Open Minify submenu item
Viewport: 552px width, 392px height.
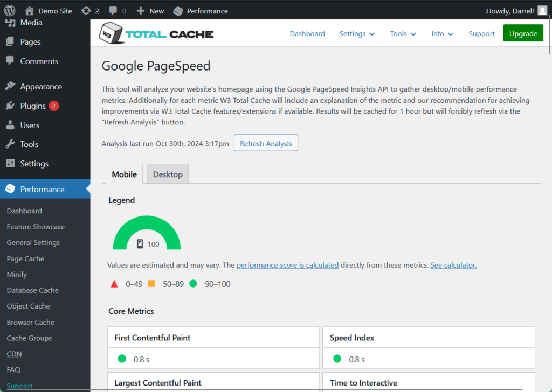click(x=17, y=275)
